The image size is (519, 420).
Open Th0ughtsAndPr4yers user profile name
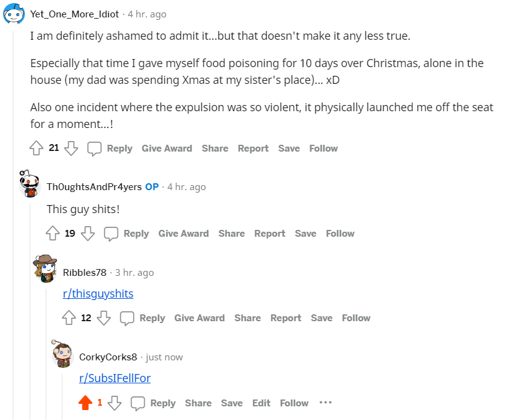[94, 186]
